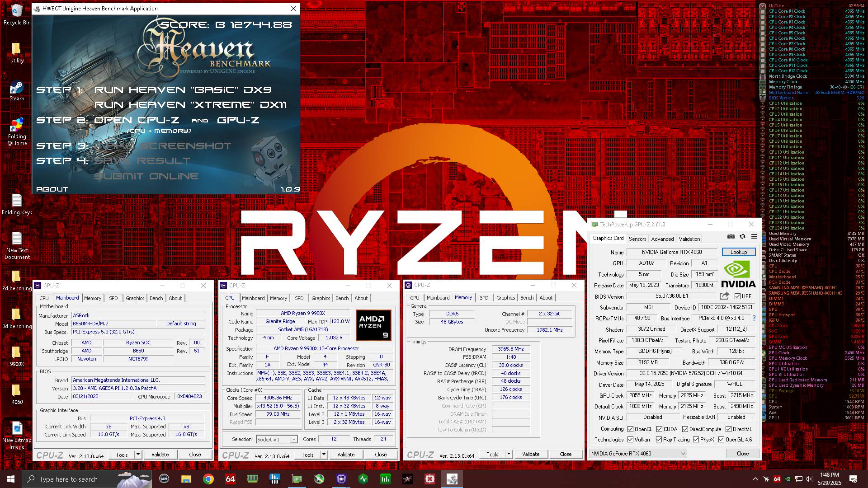This screenshot has width=868, height=488.
Task: Click ABOUT in Heaven Benchmark window
Action: pos(52,189)
